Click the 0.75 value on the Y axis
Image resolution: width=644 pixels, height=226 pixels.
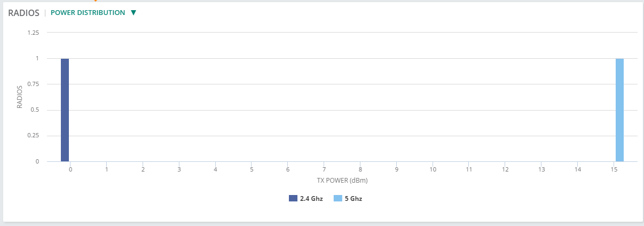(33, 84)
